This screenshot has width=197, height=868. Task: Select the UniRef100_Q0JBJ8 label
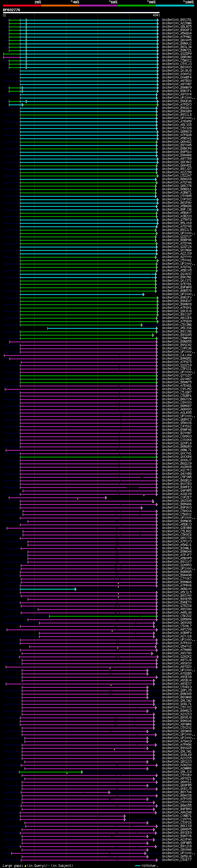tap(177, 71)
